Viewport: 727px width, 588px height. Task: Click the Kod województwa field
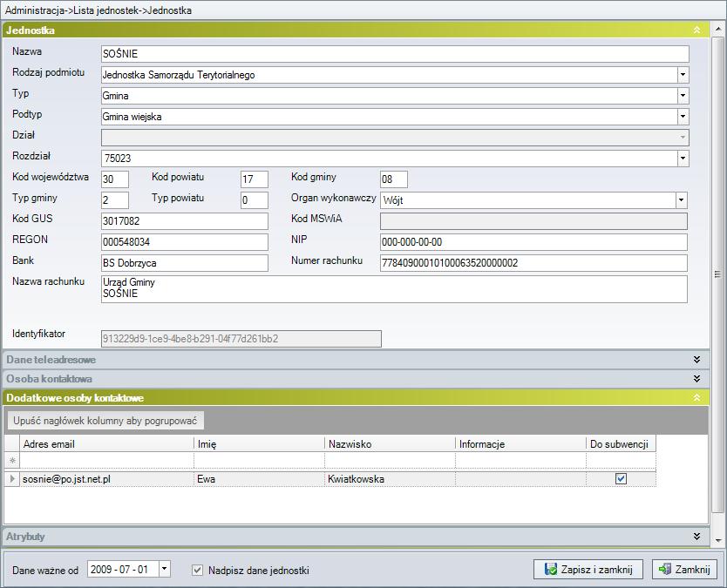[x=115, y=179]
